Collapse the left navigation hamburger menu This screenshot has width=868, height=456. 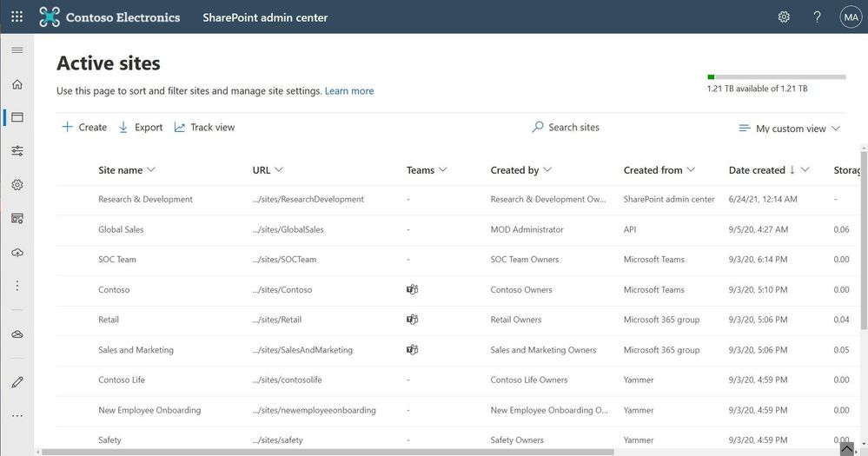tap(17, 50)
